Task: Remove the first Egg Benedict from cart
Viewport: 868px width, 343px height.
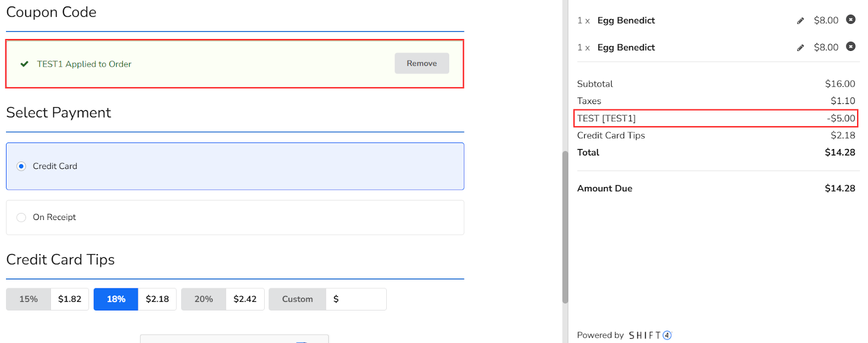Action: point(851,20)
